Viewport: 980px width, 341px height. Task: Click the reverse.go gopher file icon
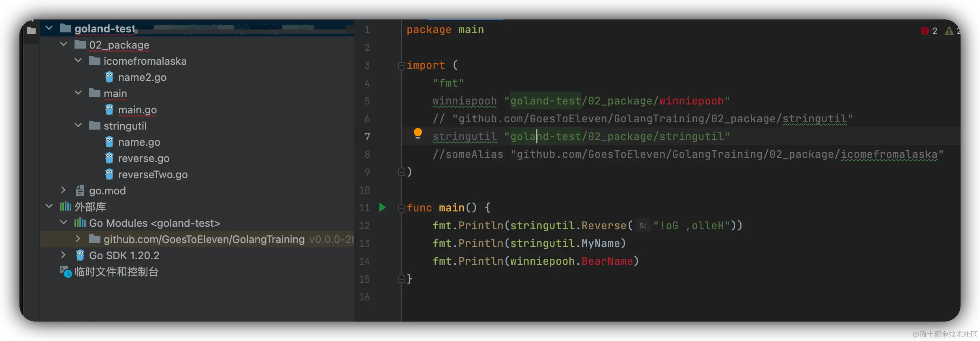(109, 158)
